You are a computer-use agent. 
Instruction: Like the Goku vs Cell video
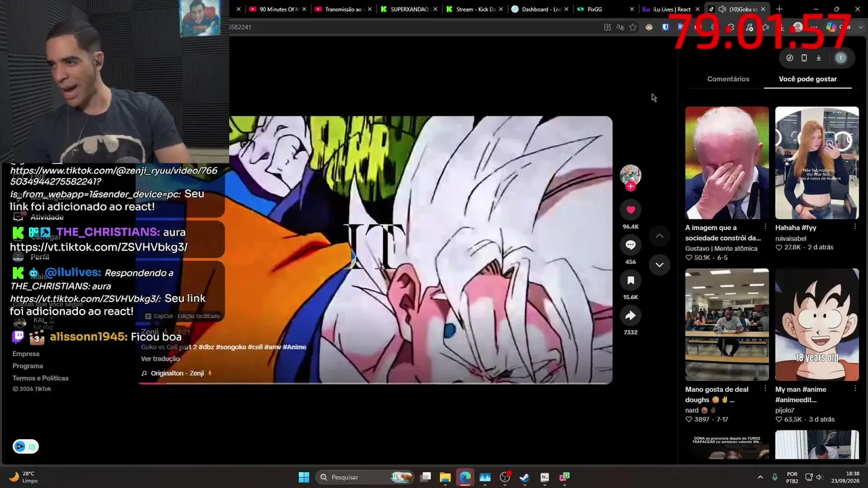coord(631,210)
